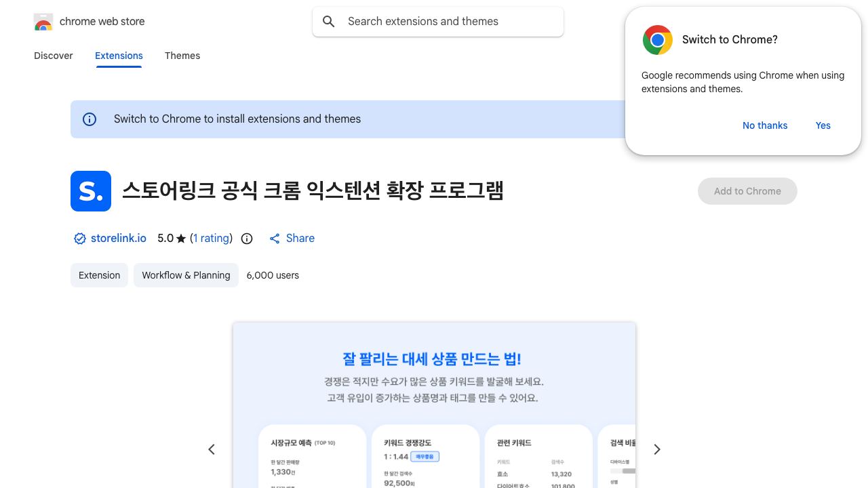Click the info icon in the blue banner
868x488 pixels.
[90, 119]
